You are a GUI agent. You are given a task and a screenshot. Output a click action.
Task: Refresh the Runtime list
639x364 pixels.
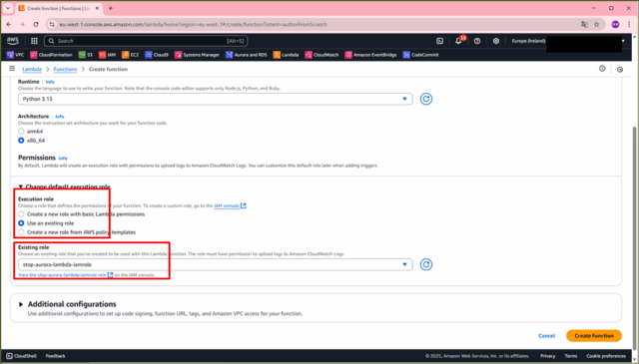pyautogui.click(x=426, y=99)
